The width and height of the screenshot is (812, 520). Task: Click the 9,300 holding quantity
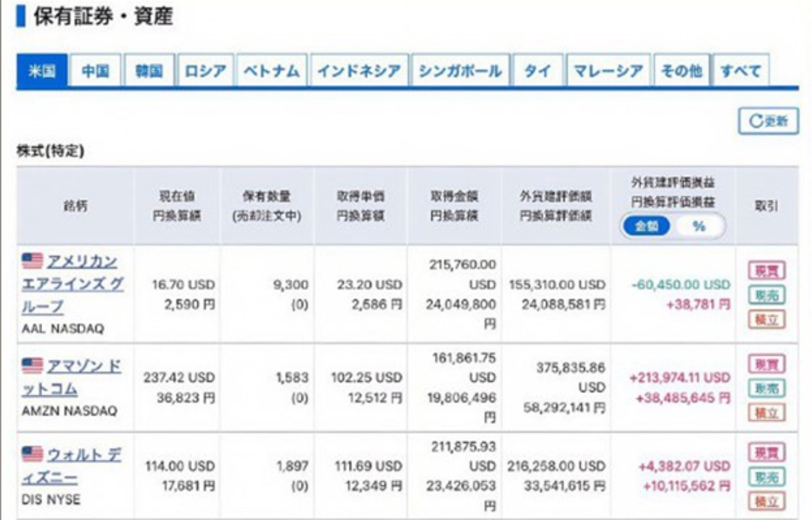point(291,284)
